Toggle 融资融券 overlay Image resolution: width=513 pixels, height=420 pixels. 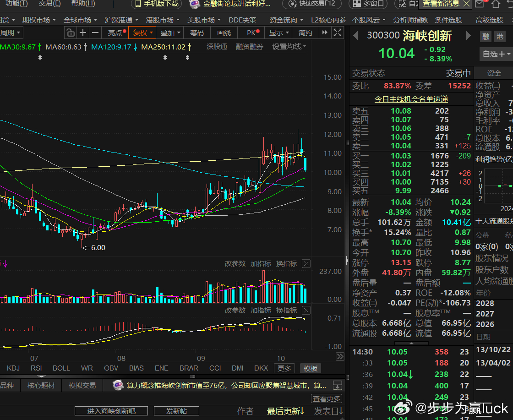pos(250,47)
